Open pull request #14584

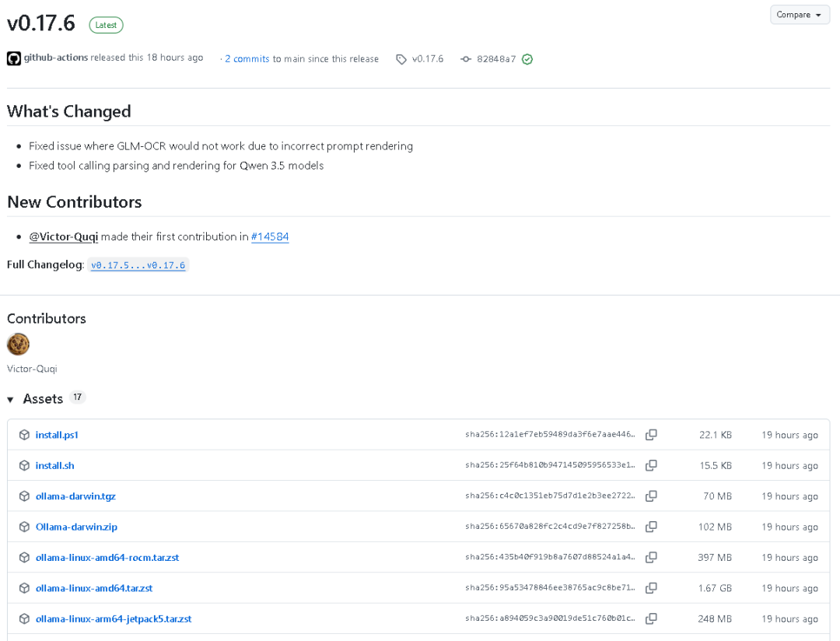pyautogui.click(x=270, y=236)
